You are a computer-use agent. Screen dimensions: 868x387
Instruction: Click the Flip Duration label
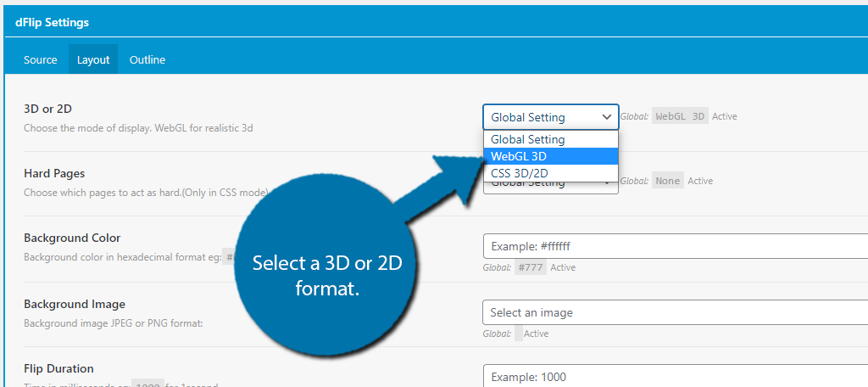58,368
